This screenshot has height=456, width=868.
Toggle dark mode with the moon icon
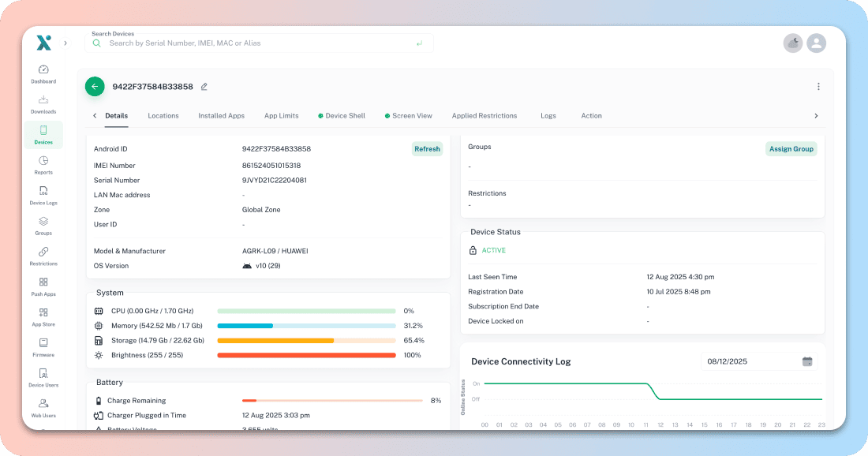click(793, 43)
